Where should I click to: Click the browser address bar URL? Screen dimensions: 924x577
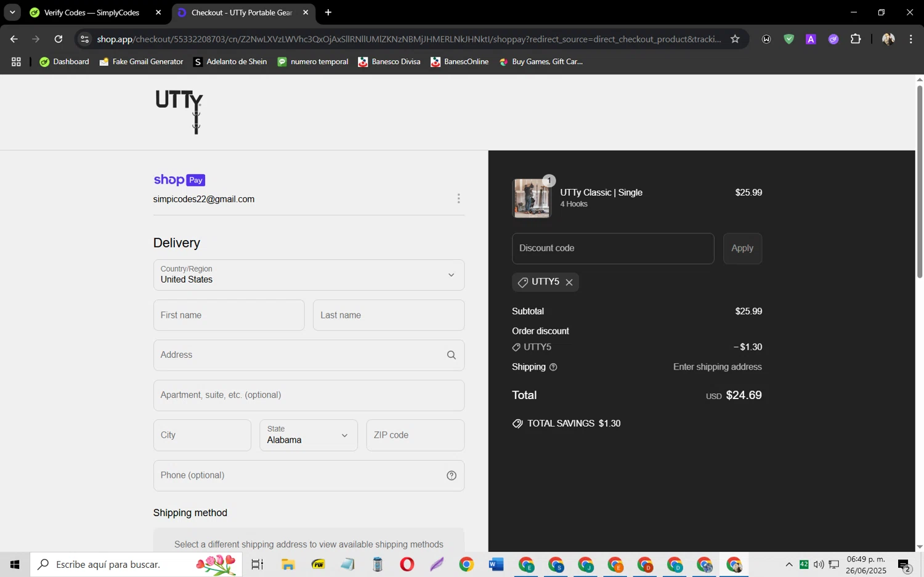click(x=409, y=39)
